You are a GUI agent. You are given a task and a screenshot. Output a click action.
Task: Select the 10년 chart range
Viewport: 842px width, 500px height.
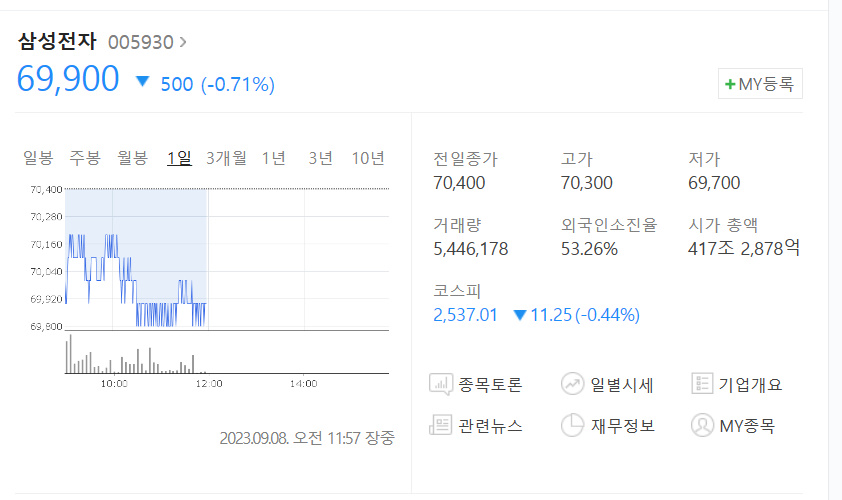tap(368, 158)
